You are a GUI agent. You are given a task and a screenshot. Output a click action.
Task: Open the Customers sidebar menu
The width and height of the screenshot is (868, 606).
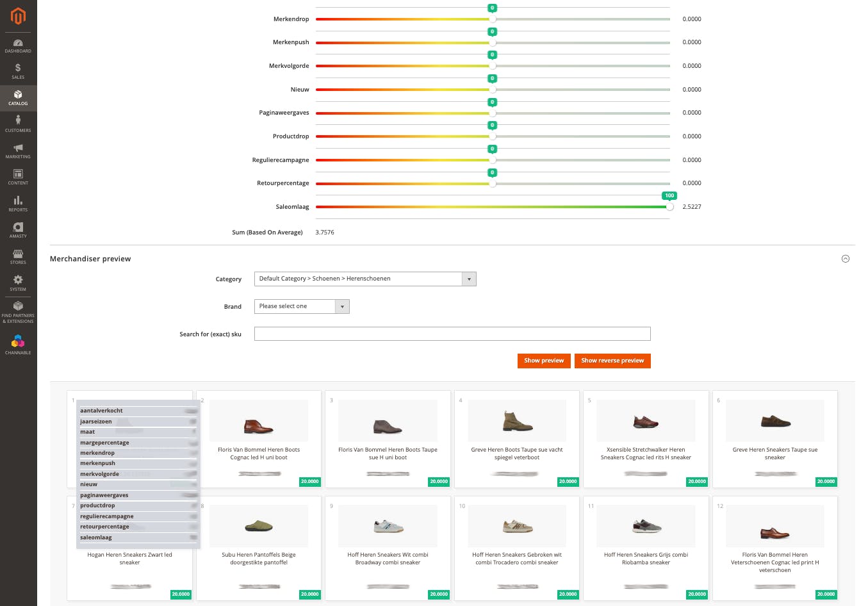(18, 124)
